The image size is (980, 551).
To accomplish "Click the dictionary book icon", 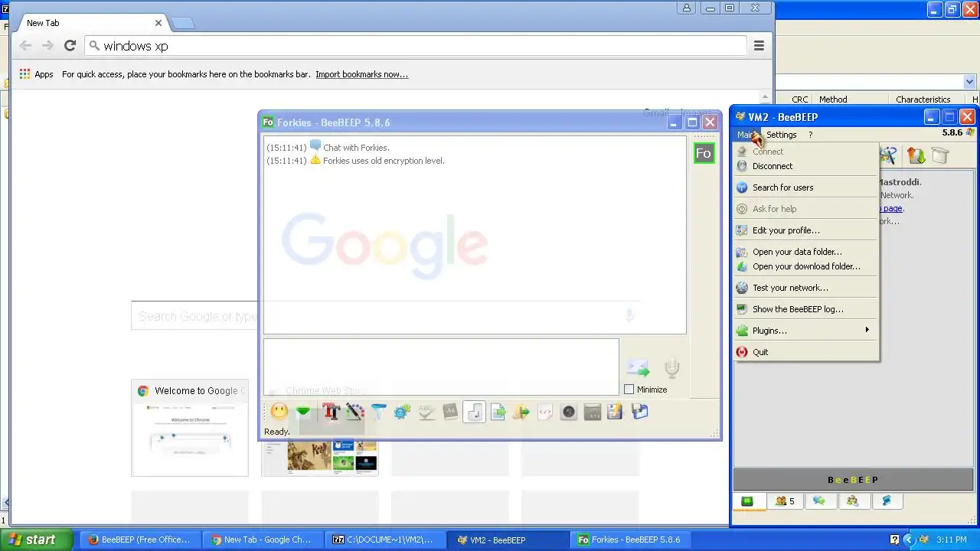I will pyautogui.click(x=450, y=412).
